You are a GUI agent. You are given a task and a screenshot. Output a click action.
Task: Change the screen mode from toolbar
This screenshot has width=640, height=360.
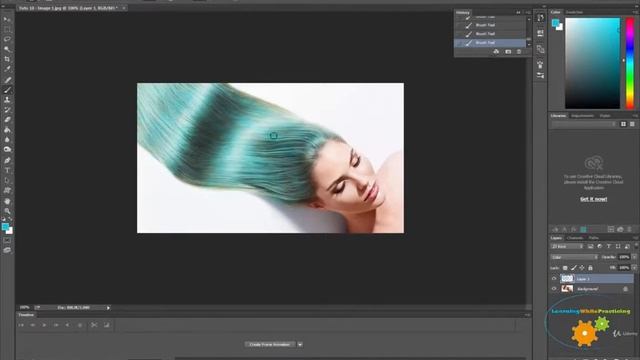tap(7, 250)
